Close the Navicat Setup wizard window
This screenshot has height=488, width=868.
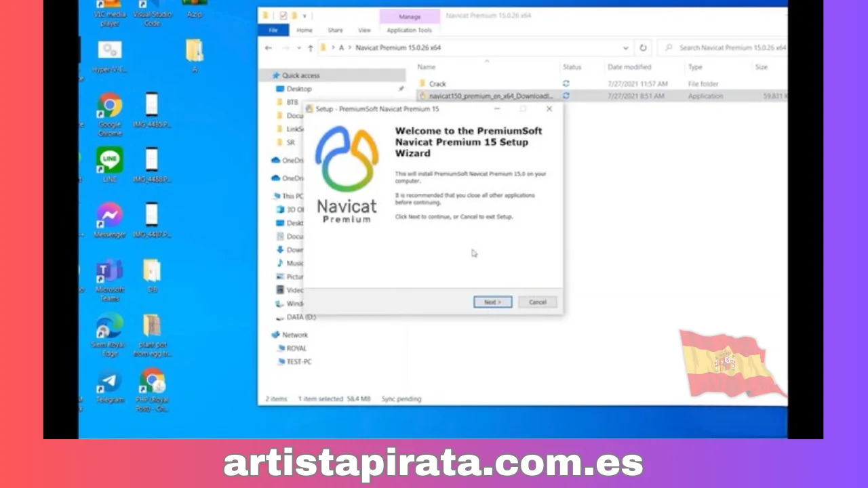coord(549,109)
